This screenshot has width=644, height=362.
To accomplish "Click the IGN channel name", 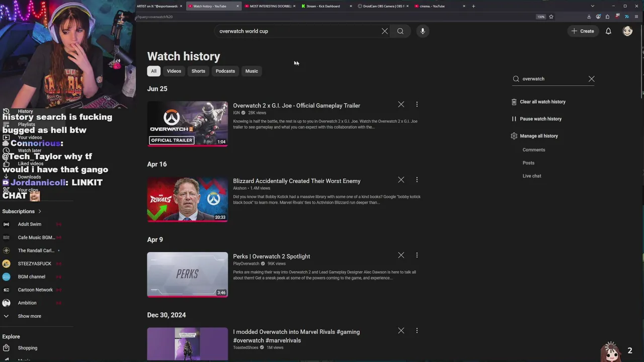I will 236,113.
